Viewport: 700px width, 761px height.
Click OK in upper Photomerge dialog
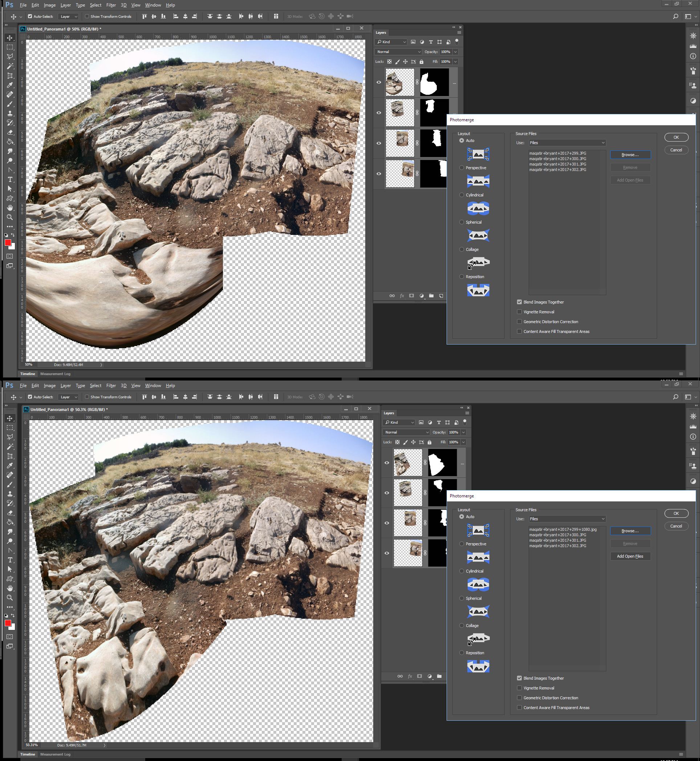tap(676, 138)
